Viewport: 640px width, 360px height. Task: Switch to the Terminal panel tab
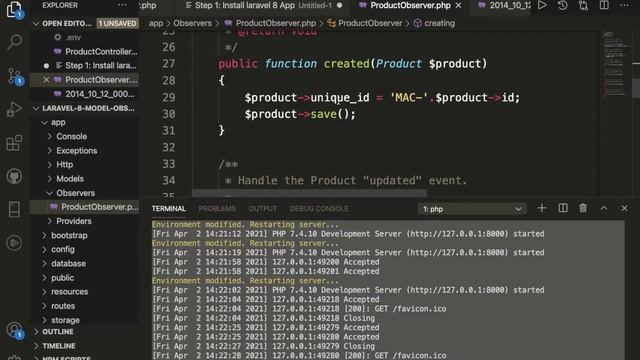[169, 209]
